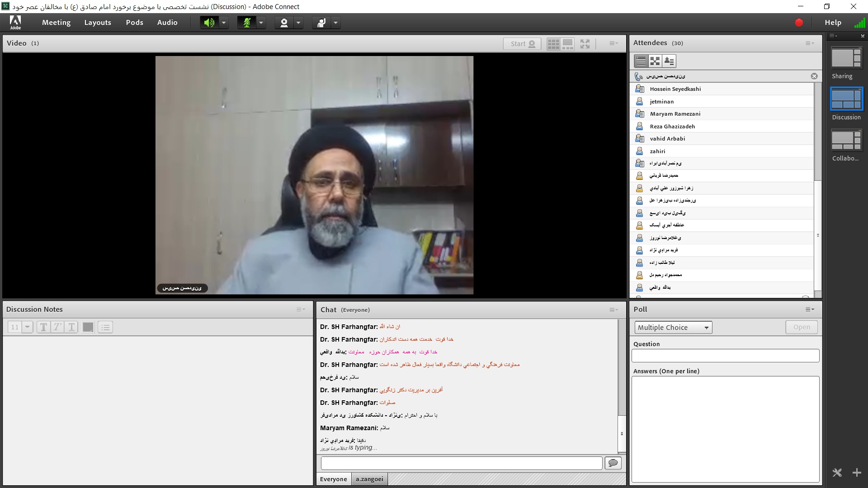The height and width of the screenshot is (488, 868).
Task: Open the speaker options dropdown arrow
Action: tap(224, 23)
